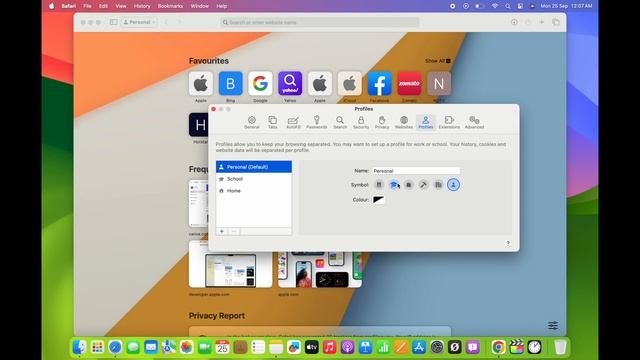The height and width of the screenshot is (360, 640).
Task: Open the Passwords settings pane
Action: (316, 122)
